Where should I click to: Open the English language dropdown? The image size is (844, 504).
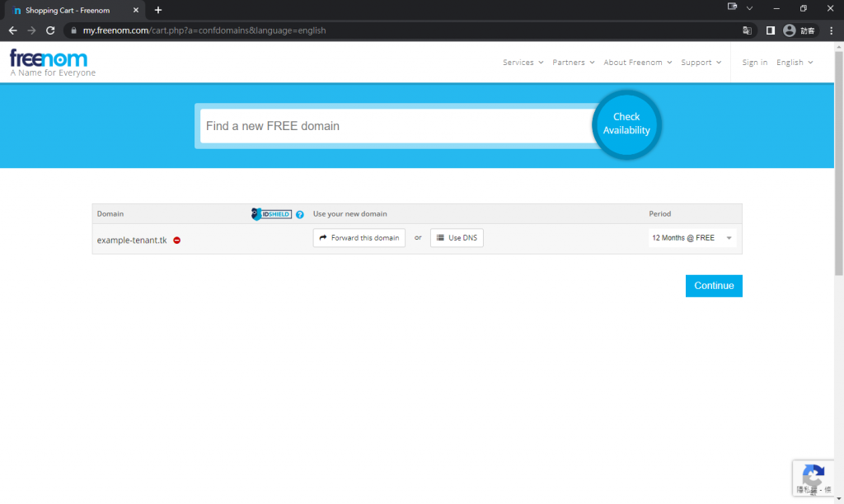795,63
